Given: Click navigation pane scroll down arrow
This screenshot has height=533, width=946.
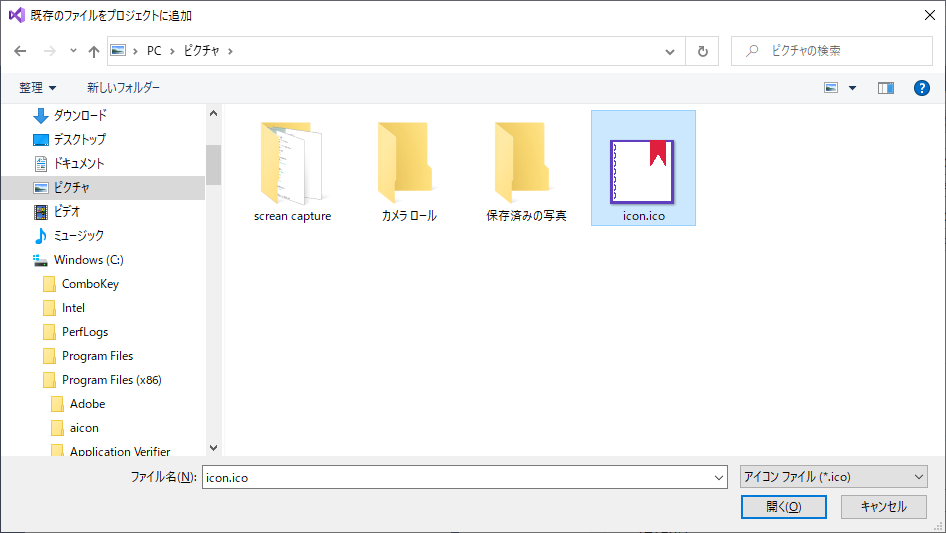Looking at the screenshot, I should pyautogui.click(x=213, y=448).
